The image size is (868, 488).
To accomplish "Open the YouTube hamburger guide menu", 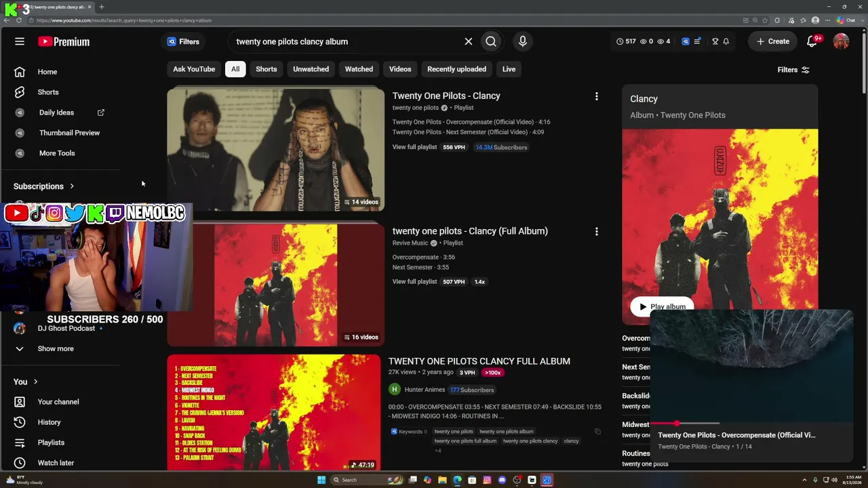I will click(20, 41).
